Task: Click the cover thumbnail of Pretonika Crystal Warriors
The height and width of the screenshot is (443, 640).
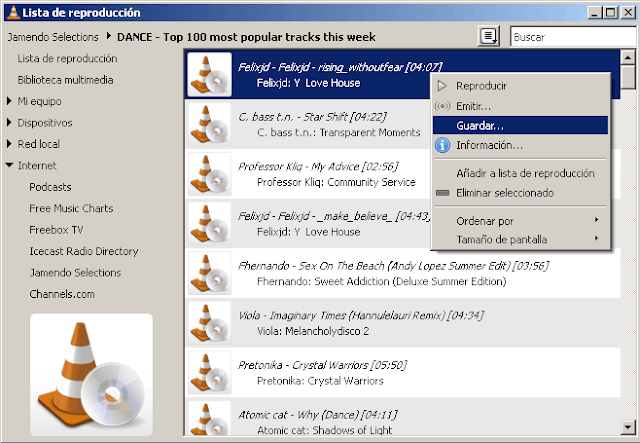Action: pos(209,373)
